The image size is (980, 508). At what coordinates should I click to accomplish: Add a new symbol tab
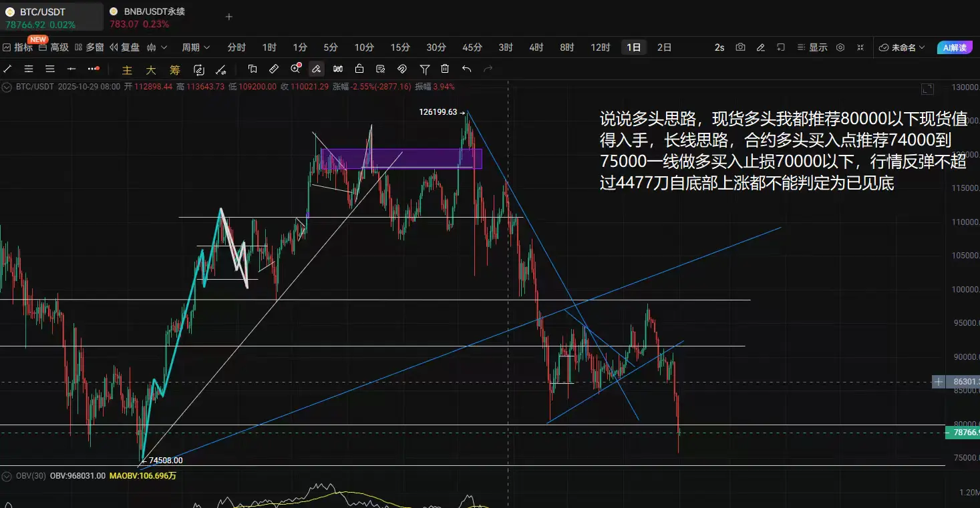(229, 17)
